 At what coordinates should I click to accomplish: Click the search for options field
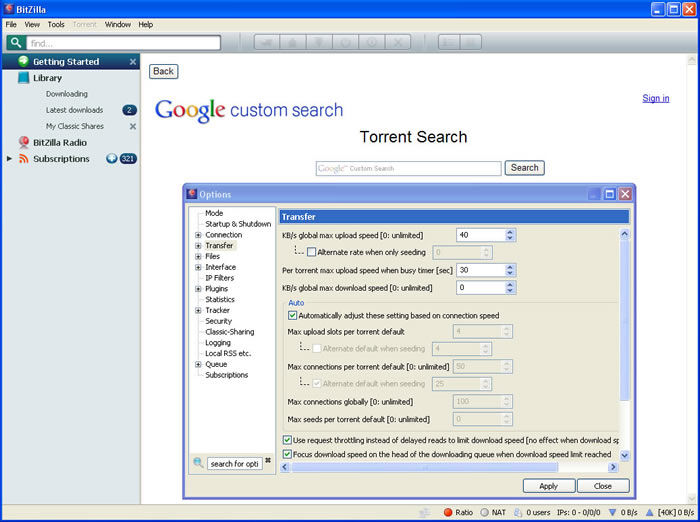(235, 464)
